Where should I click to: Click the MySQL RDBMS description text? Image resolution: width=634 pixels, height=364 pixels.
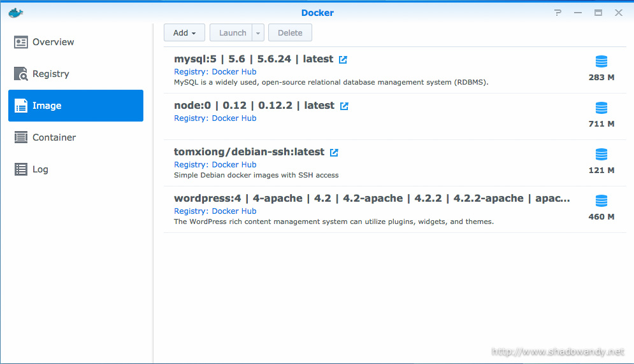(331, 83)
